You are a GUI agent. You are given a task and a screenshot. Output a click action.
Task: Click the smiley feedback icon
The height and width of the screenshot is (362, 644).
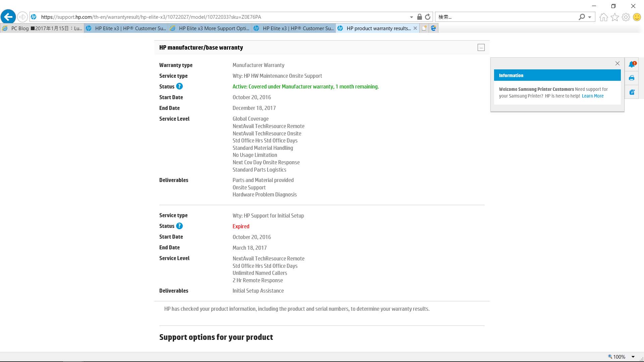[637, 17]
